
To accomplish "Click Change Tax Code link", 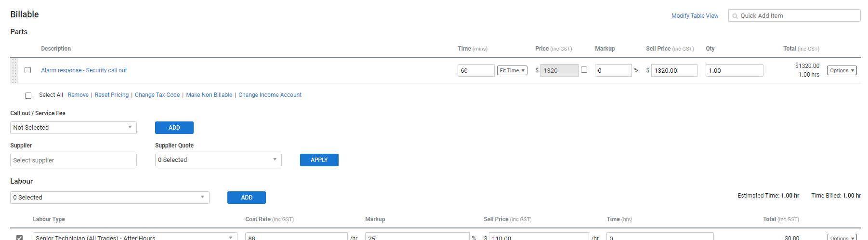I will point(157,95).
